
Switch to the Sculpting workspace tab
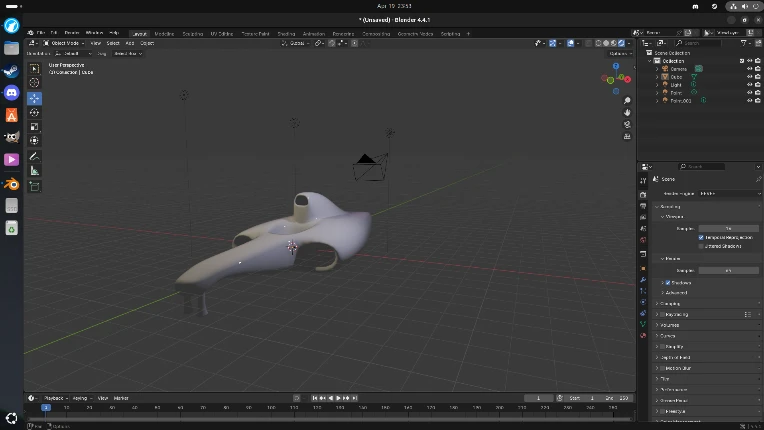192,34
